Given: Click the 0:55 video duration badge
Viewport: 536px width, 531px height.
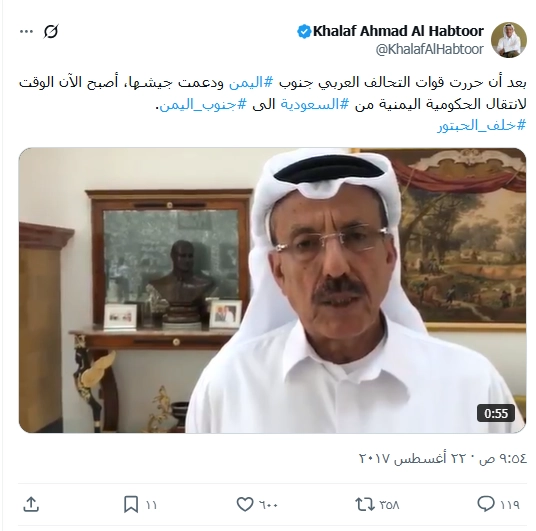Looking at the screenshot, I should (x=496, y=413).
